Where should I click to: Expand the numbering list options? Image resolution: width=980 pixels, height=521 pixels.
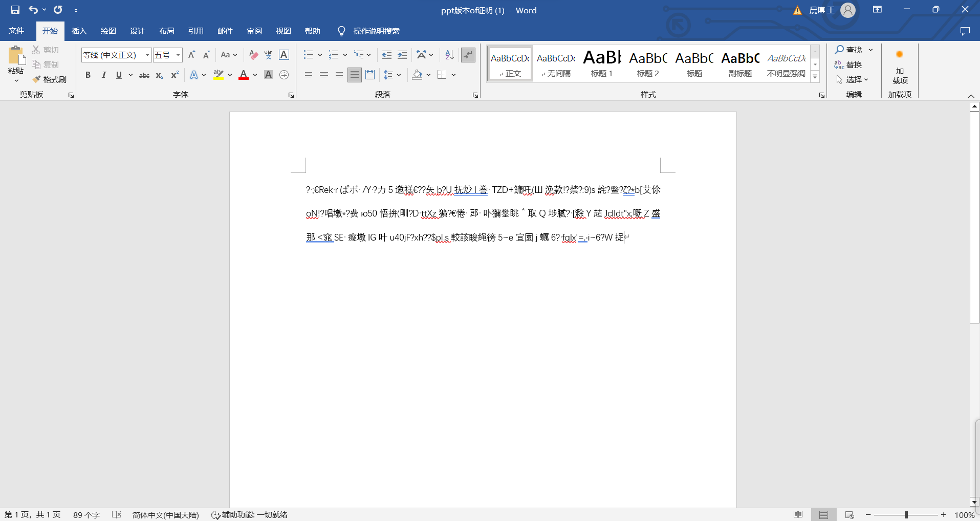(345, 55)
